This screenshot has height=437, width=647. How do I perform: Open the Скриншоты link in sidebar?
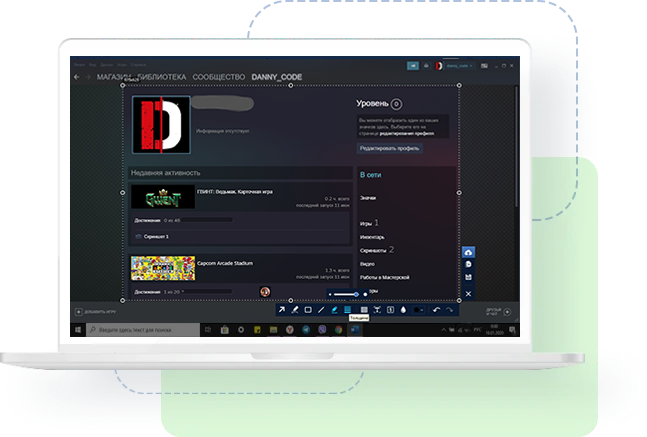373,250
